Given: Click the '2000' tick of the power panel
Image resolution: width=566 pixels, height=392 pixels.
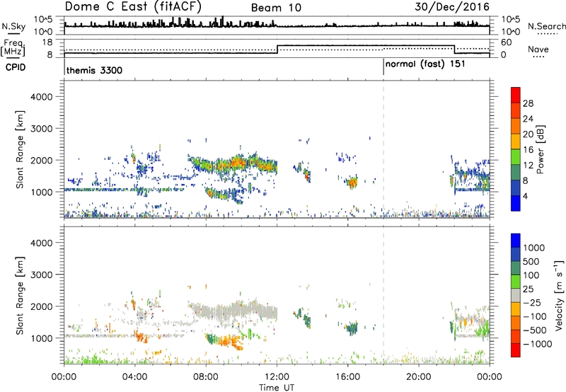Looking at the screenshot, I should tap(42, 160).
